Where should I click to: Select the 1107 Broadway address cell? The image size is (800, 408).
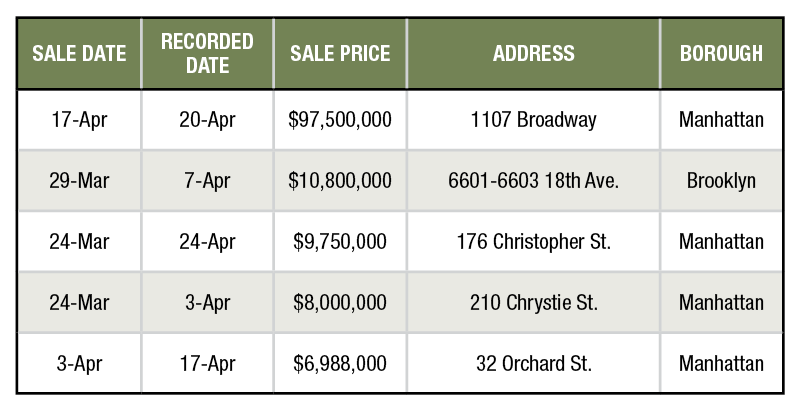[533, 120]
